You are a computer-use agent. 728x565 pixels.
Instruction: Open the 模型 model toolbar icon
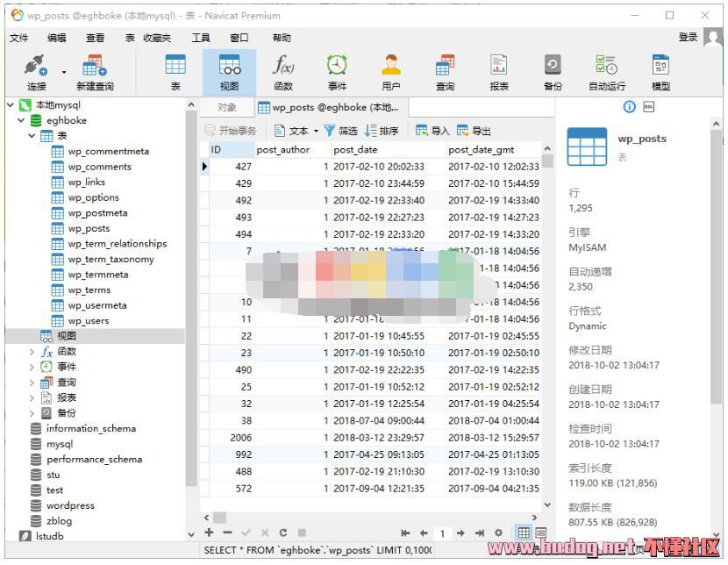coord(660,73)
